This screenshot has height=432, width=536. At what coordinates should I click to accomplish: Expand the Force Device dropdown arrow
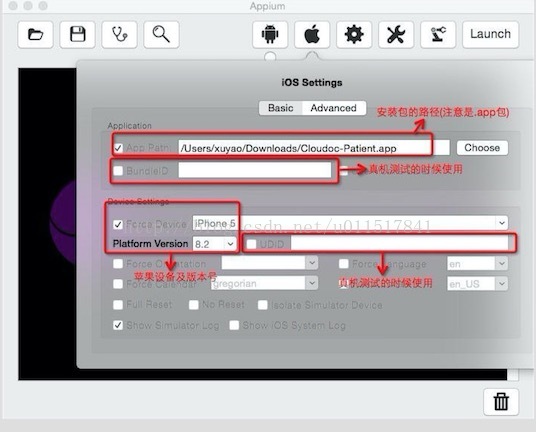(502, 223)
